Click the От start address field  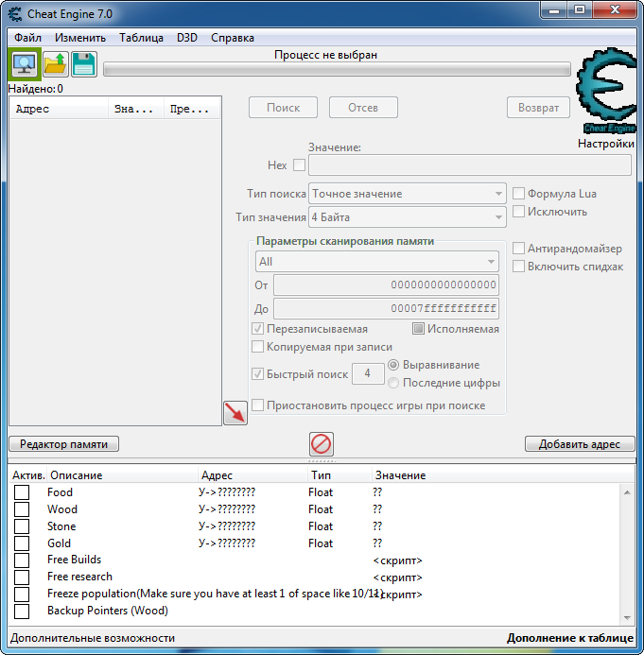click(x=386, y=284)
